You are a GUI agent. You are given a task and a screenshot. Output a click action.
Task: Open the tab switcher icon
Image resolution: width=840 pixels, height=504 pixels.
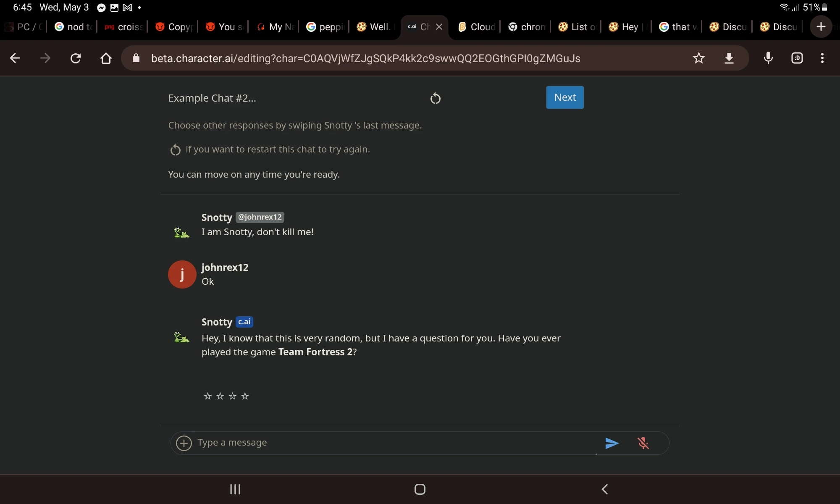797,58
